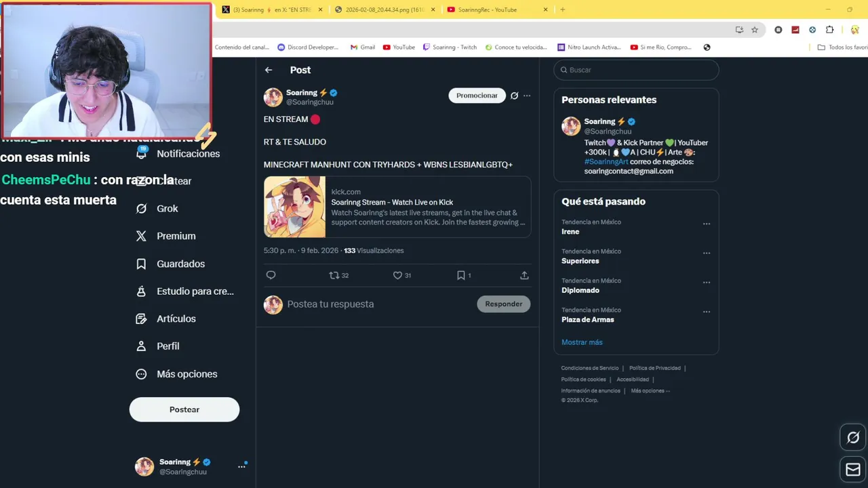Go back with the left arrow icon
The image size is (868, 488).
tap(269, 70)
